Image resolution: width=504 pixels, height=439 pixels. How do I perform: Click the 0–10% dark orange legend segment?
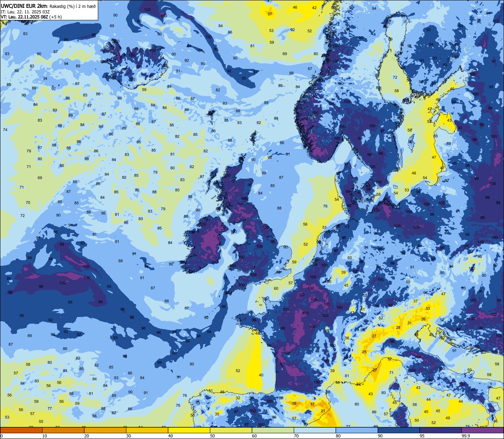(21, 430)
